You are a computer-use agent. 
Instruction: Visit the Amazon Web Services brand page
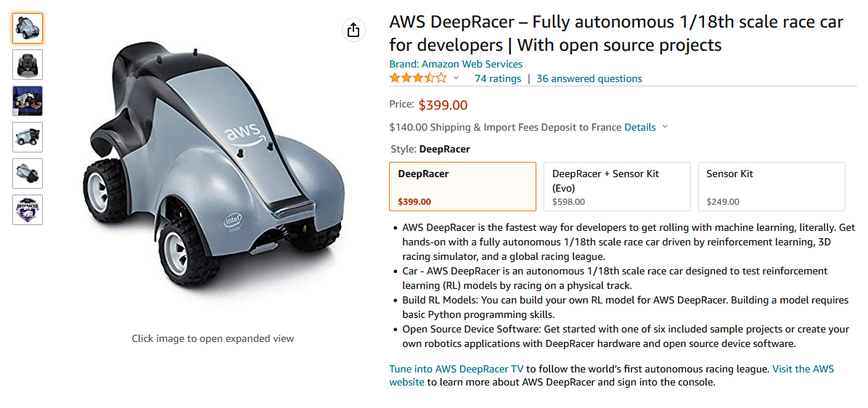click(456, 64)
